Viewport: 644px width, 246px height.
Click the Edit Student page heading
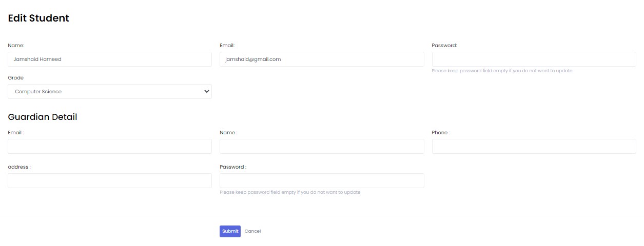(38, 18)
